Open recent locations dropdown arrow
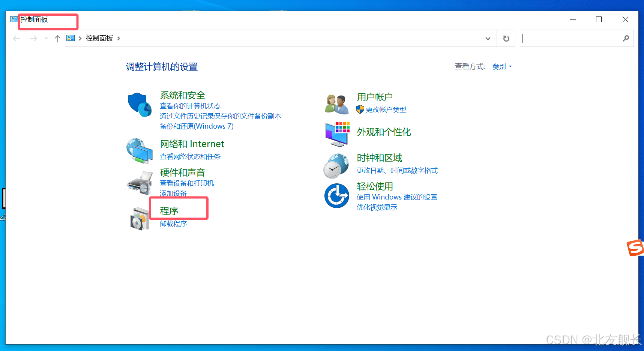The height and width of the screenshot is (351, 644). [46, 38]
